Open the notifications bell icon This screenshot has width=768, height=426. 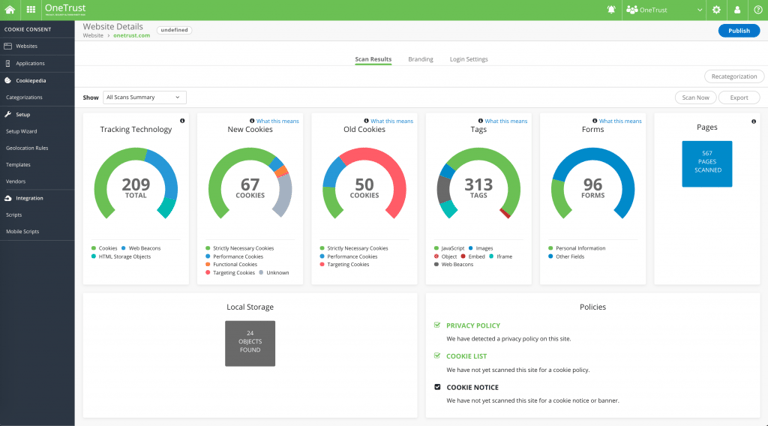pos(611,10)
